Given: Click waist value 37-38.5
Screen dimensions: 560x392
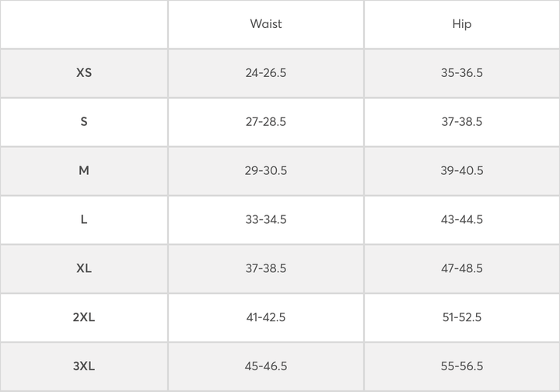Looking at the screenshot, I should [266, 268].
